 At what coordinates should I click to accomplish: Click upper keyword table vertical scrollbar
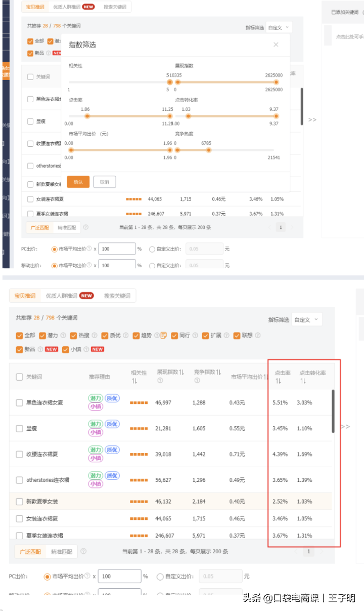coord(302,106)
